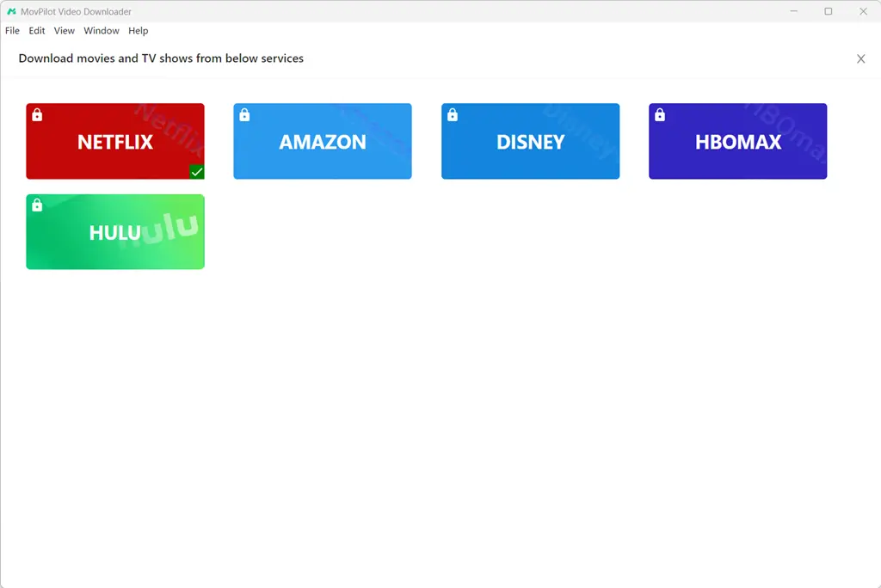The image size is (881, 588).
Task: Close the service selection panel
Action: tap(860, 59)
